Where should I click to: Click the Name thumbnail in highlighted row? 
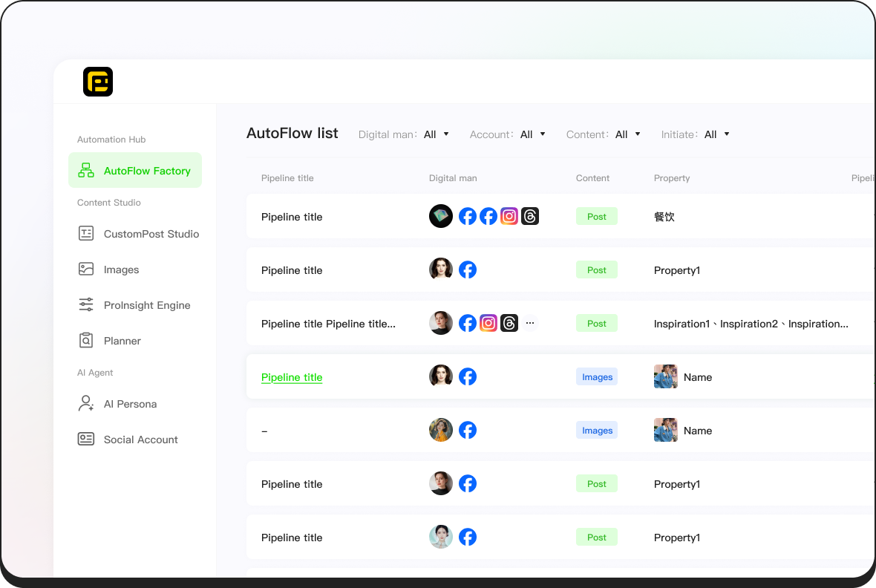(x=665, y=377)
